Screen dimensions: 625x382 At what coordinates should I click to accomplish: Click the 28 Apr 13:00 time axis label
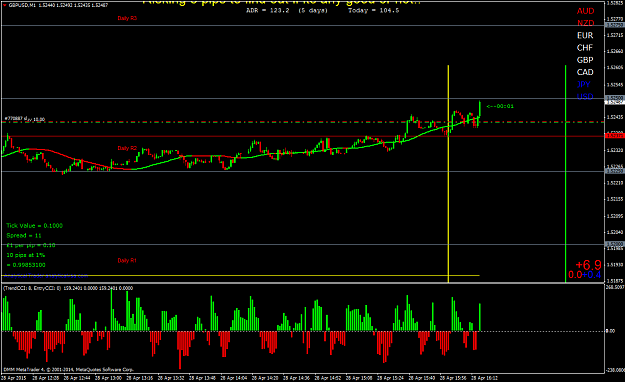[x=109, y=378]
